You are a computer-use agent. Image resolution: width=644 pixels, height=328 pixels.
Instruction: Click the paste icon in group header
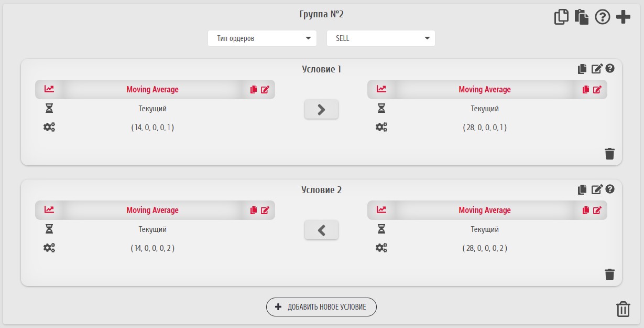582,17
